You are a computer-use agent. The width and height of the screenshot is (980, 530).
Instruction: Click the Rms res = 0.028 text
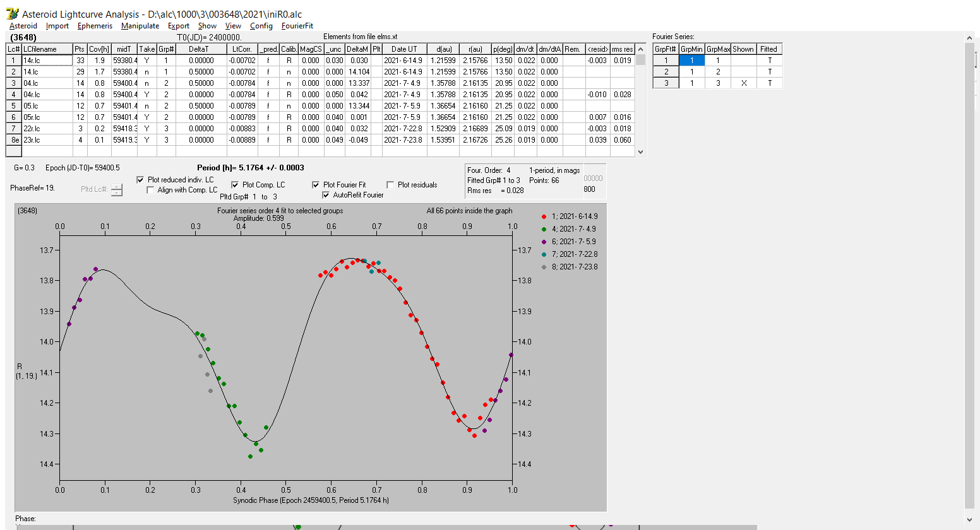496,191
